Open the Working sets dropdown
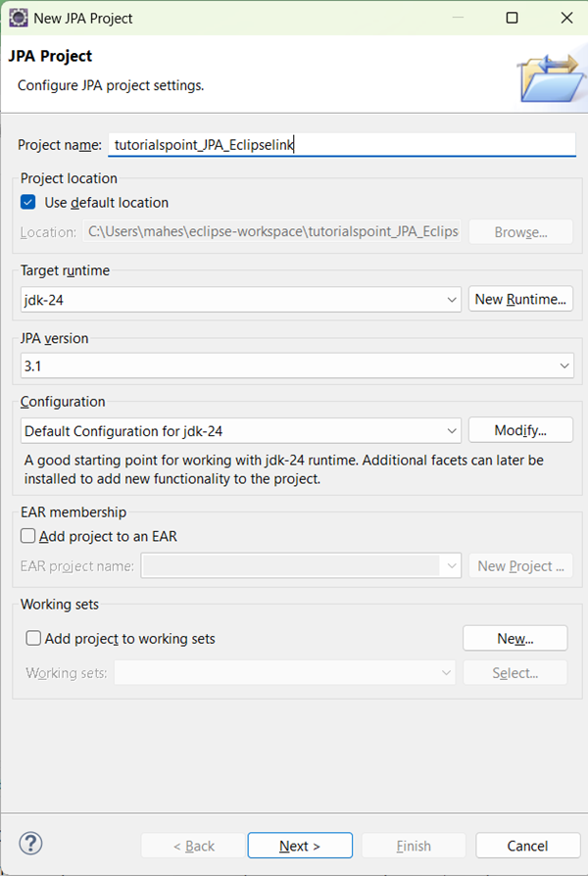The image size is (588, 876). [446, 672]
